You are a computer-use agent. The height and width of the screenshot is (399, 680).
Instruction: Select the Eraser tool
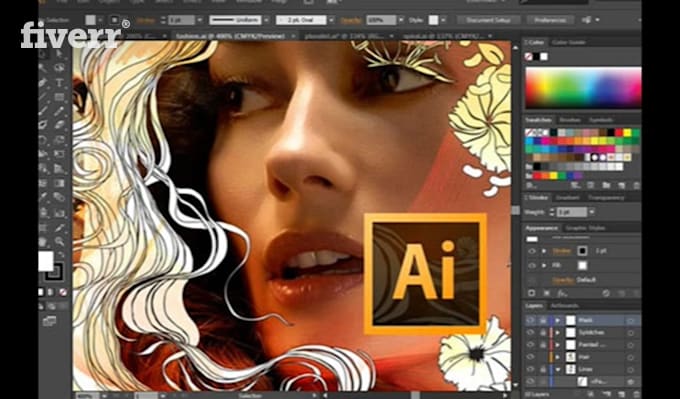pyautogui.click(x=59, y=125)
